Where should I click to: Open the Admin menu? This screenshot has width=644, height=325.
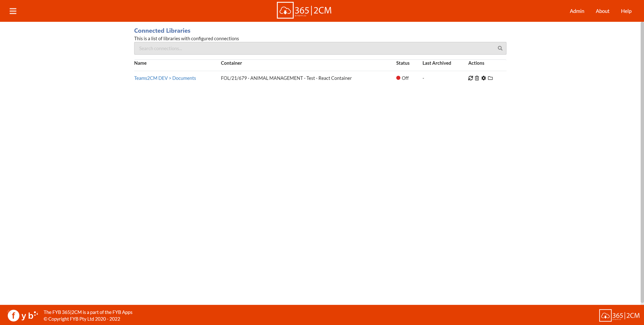pyautogui.click(x=577, y=11)
